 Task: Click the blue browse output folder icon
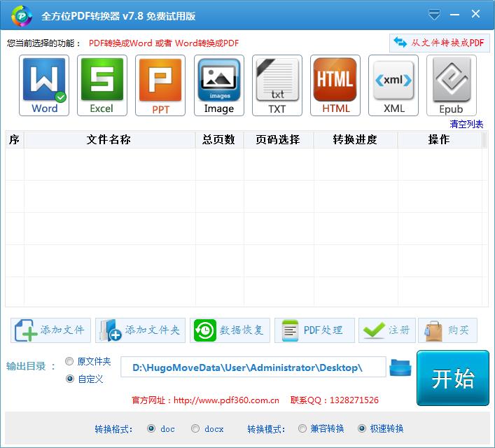click(x=400, y=367)
